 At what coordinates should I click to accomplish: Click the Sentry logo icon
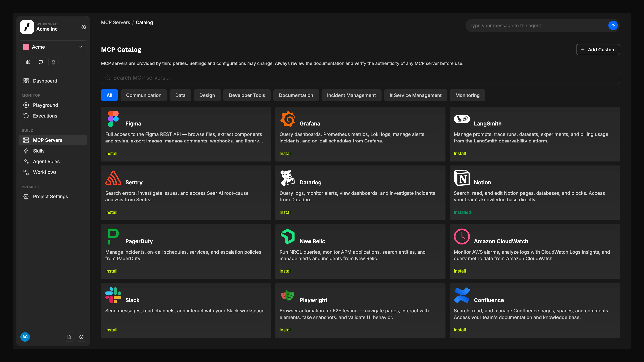point(113,178)
